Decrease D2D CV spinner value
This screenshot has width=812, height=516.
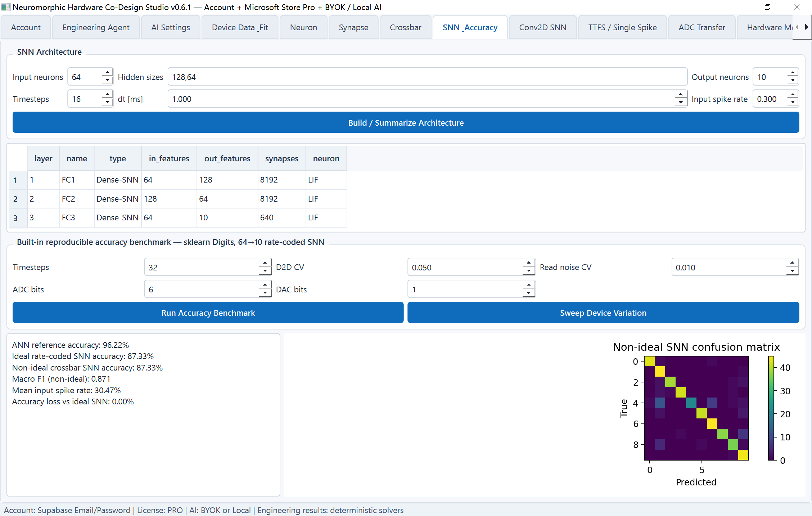pos(528,272)
